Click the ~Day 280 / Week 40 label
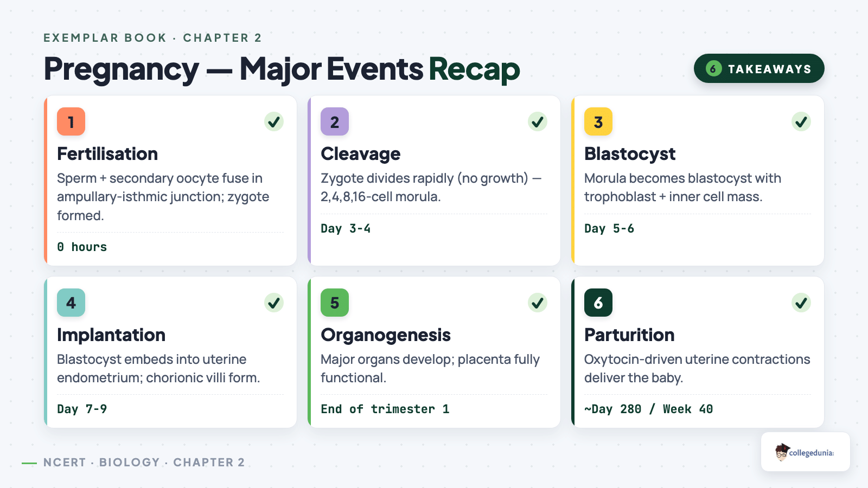The image size is (868, 488). point(648,409)
